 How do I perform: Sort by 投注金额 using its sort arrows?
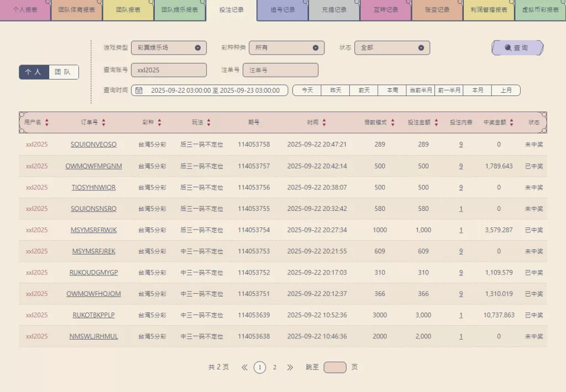click(436, 123)
